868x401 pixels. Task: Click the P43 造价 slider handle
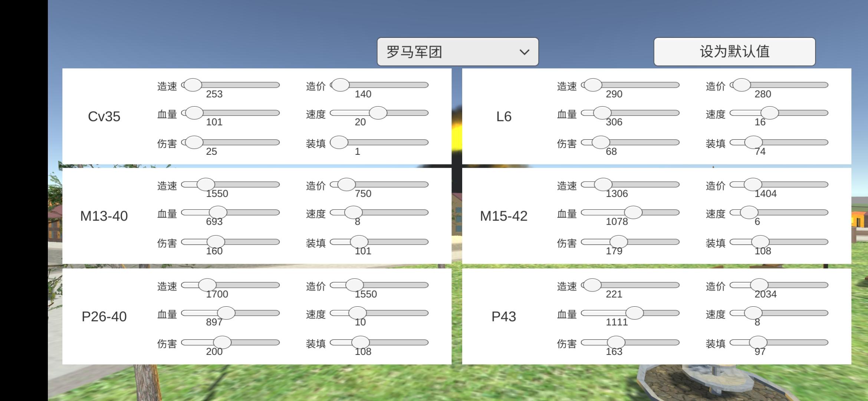(759, 285)
